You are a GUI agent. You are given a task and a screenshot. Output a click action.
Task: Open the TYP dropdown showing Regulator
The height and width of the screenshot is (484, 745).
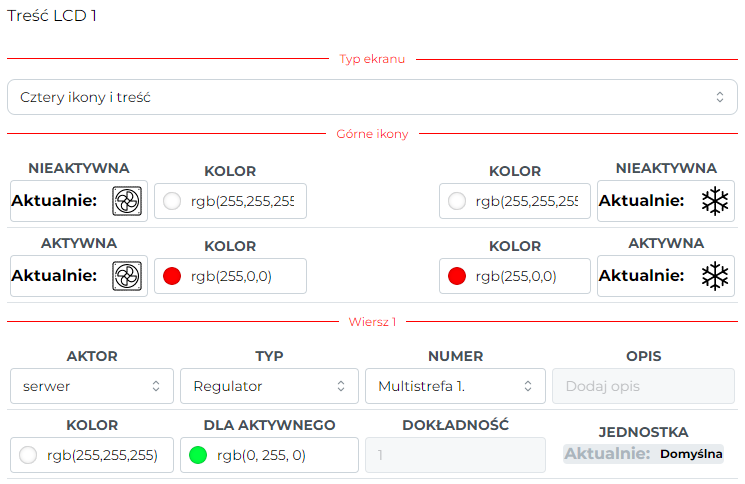pos(269,386)
